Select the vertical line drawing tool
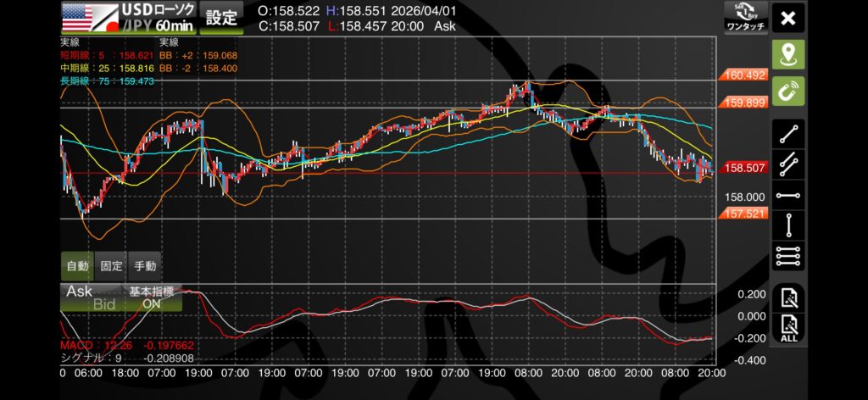Screen dimensions: 868x400 [788, 224]
